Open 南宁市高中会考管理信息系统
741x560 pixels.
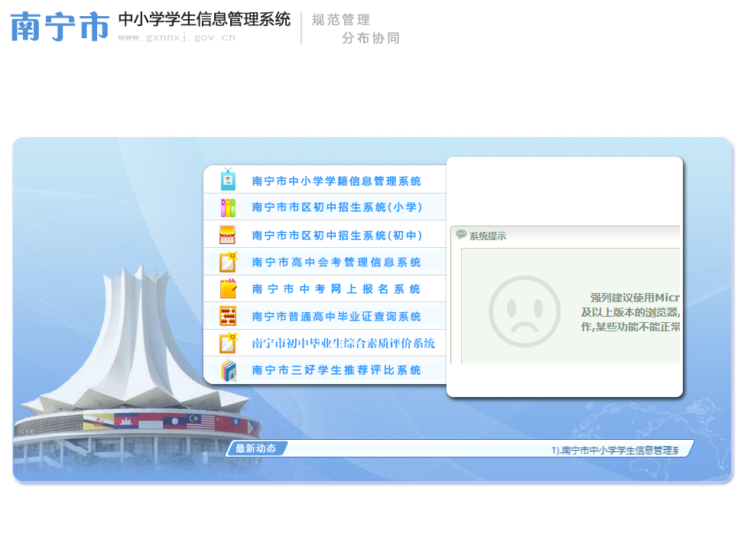336,262
